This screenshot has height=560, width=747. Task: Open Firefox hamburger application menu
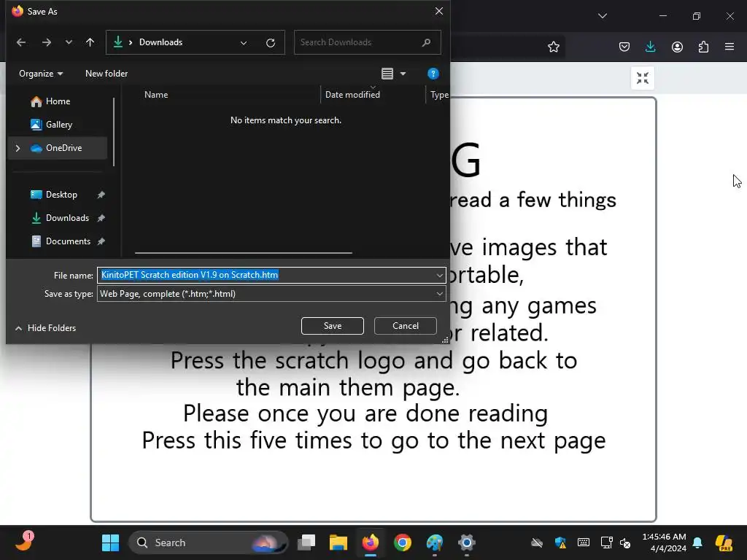[729, 47]
